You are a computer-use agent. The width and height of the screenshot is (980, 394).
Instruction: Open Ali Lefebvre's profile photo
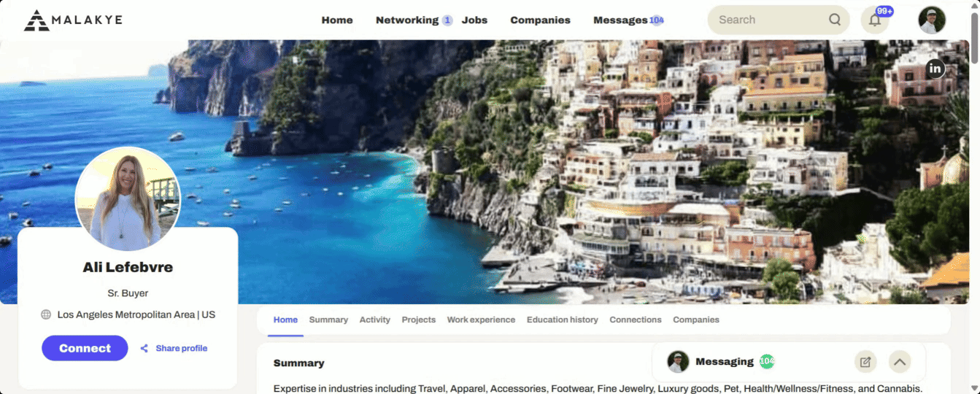pyautogui.click(x=128, y=198)
